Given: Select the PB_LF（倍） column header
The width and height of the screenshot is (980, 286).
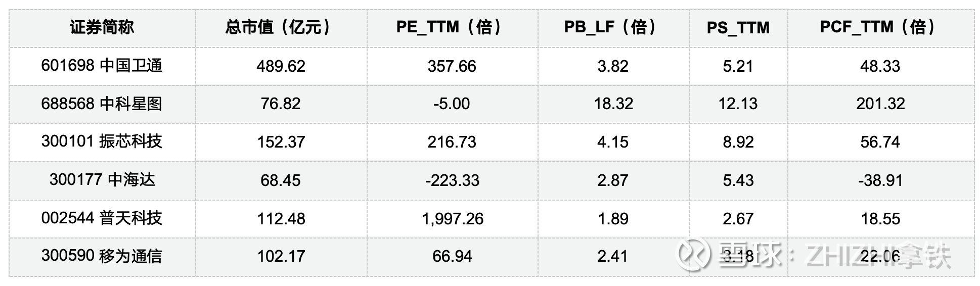Looking at the screenshot, I should [613, 27].
